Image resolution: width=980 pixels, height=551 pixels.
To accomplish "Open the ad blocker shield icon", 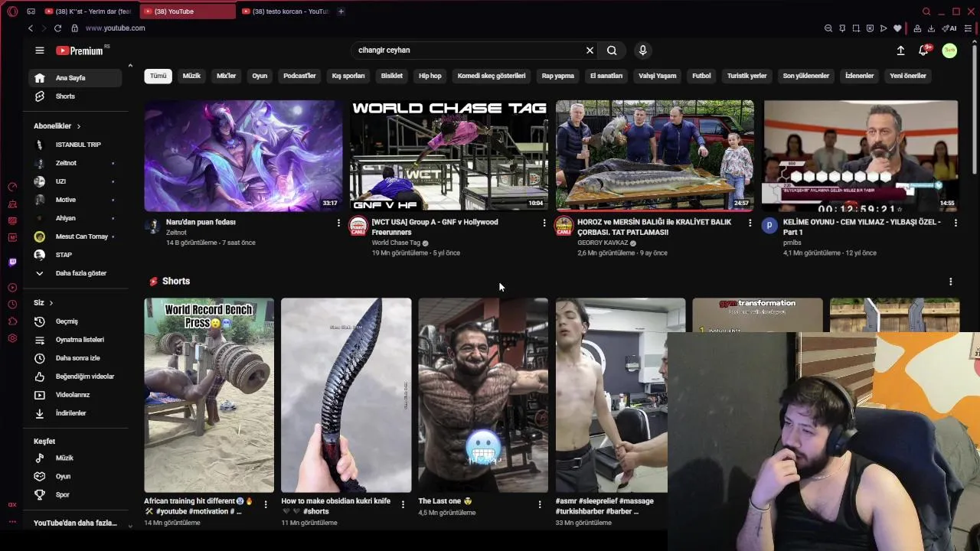I will click(x=870, y=28).
